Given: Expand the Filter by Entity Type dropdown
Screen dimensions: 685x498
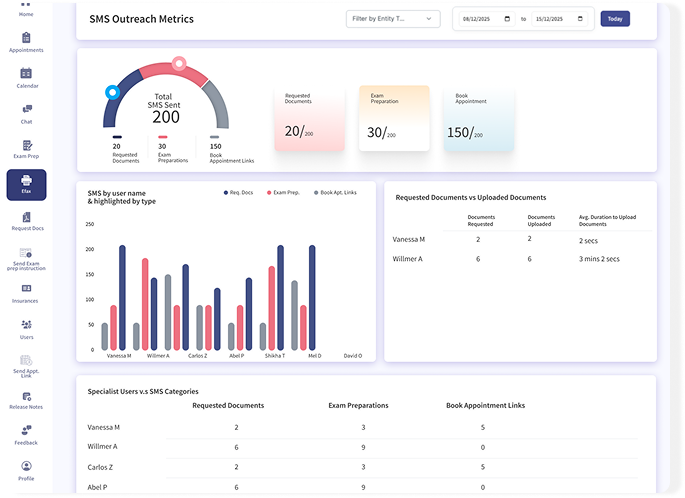Looking at the screenshot, I should point(393,19).
